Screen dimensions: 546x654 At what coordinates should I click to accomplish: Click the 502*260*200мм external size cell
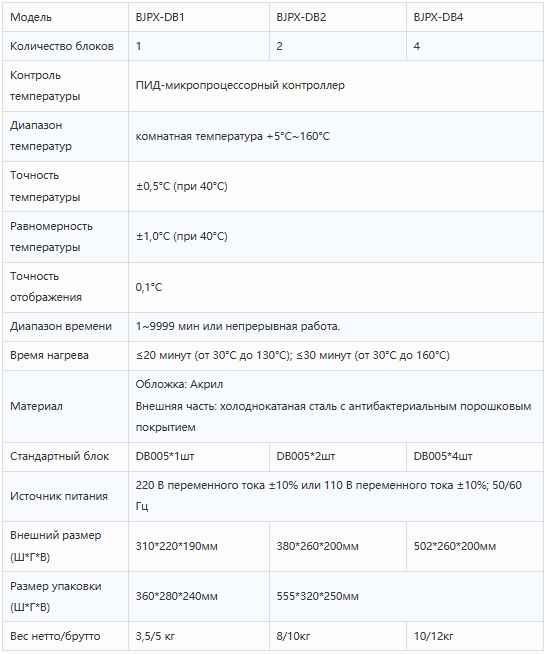pos(475,546)
